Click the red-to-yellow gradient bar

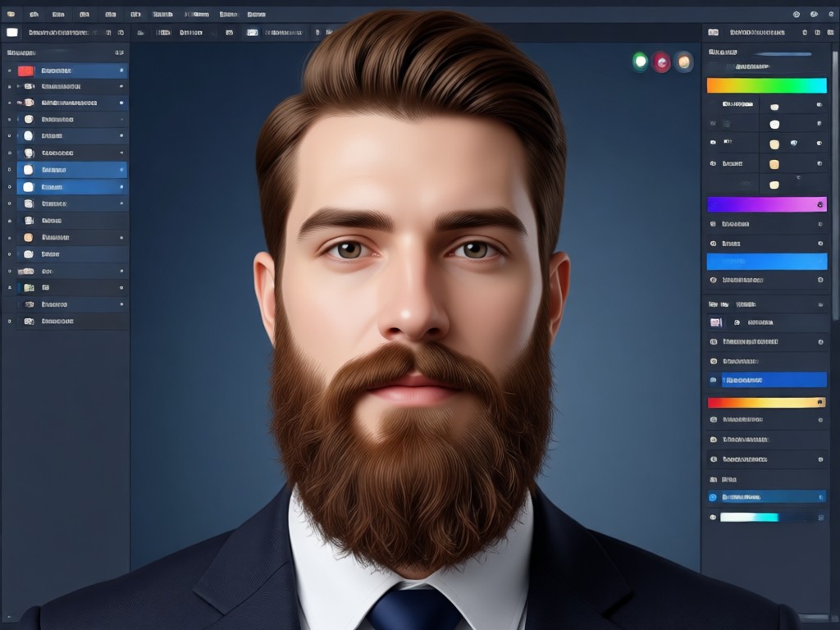click(767, 402)
